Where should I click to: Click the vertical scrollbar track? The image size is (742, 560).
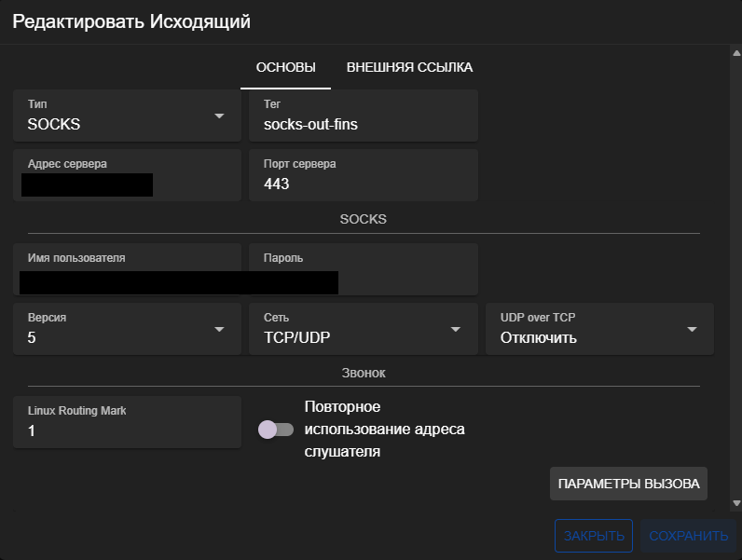pyautogui.click(x=736, y=280)
